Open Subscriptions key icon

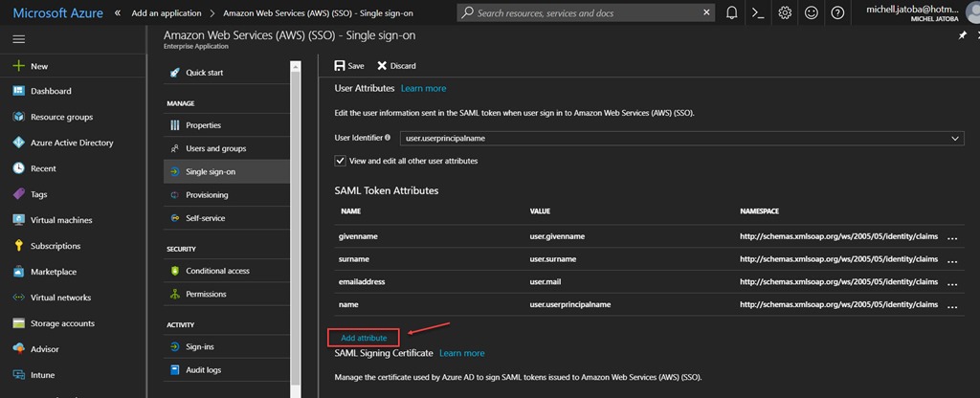[19, 246]
